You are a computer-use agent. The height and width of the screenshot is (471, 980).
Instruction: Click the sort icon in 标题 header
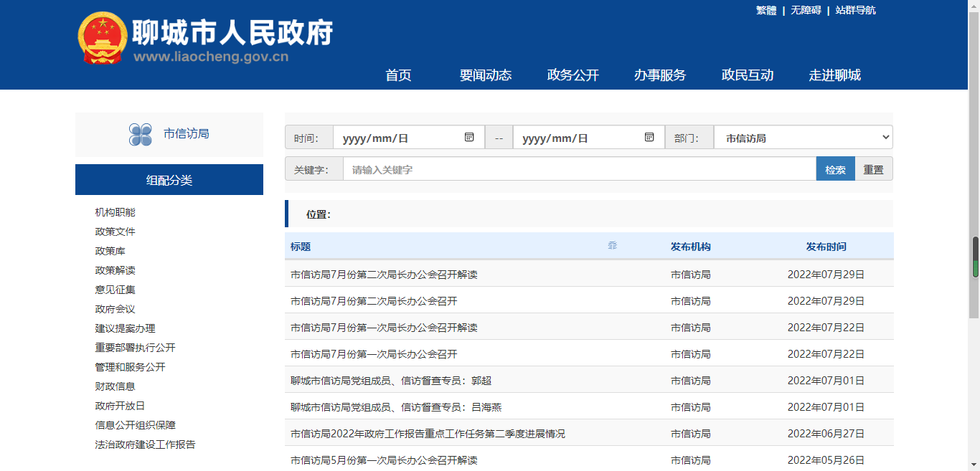(x=612, y=246)
